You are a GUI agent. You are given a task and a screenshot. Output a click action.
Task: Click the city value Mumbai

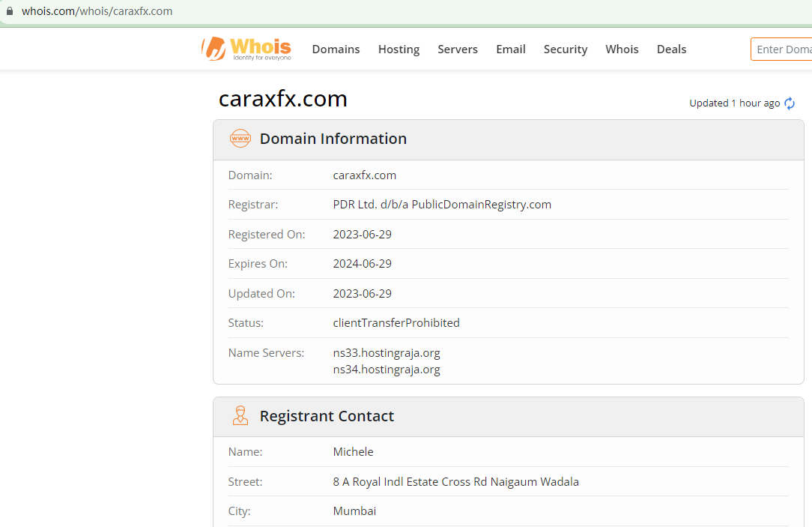click(x=354, y=511)
